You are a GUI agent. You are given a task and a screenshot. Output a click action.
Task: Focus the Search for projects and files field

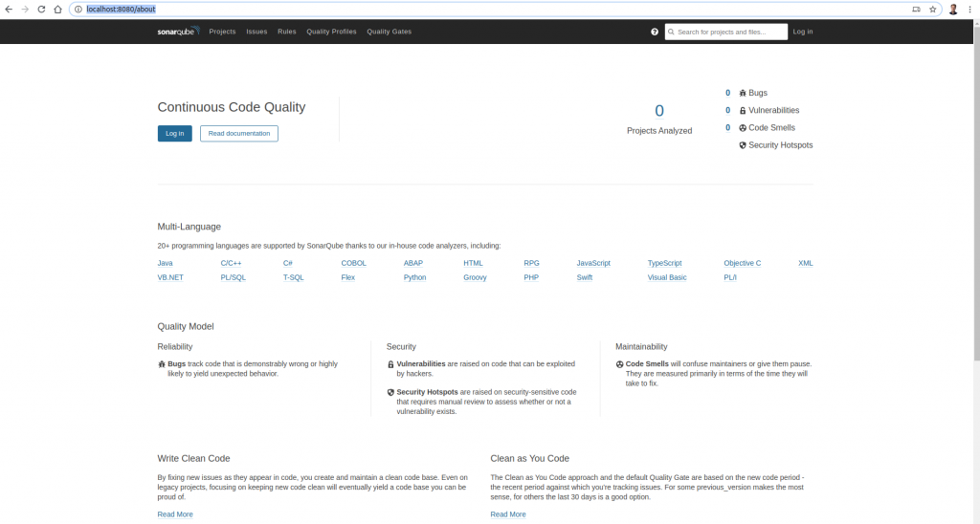[726, 32]
